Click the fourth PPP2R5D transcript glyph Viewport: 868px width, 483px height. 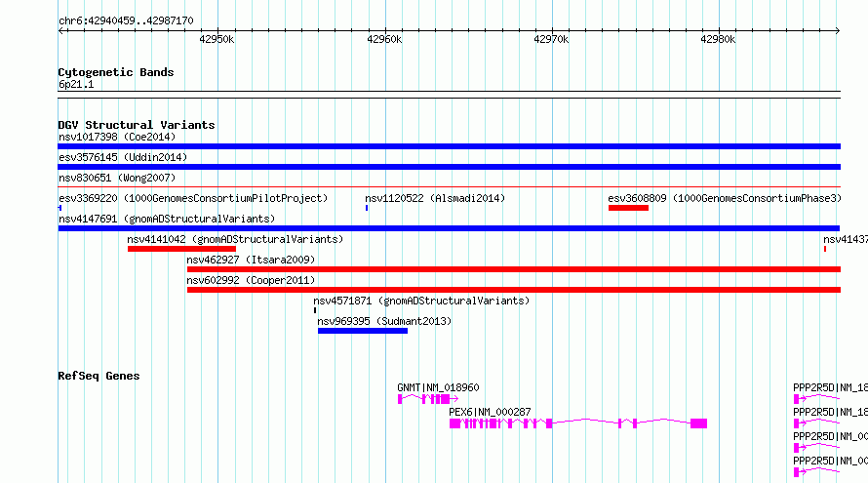pos(816,472)
